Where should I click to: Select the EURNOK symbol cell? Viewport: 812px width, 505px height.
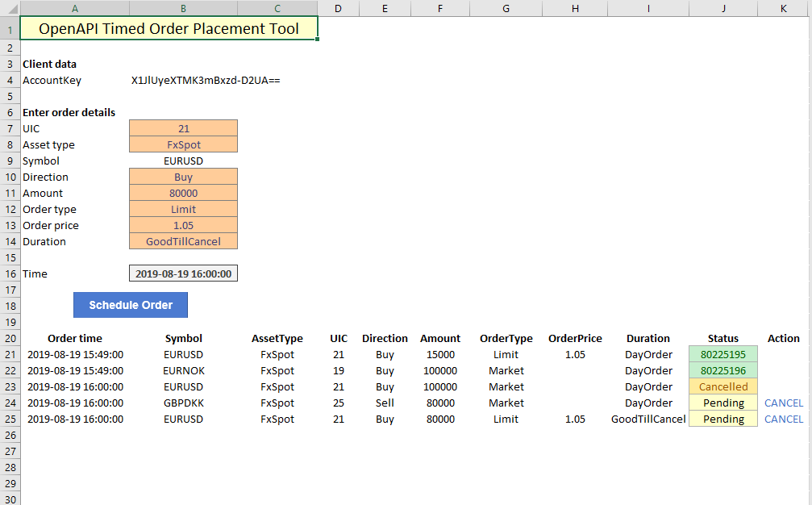[x=183, y=370]
